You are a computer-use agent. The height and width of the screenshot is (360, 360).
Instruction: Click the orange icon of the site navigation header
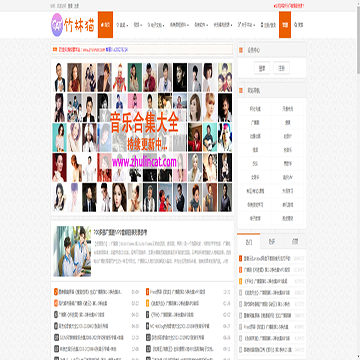click(241, 90)
